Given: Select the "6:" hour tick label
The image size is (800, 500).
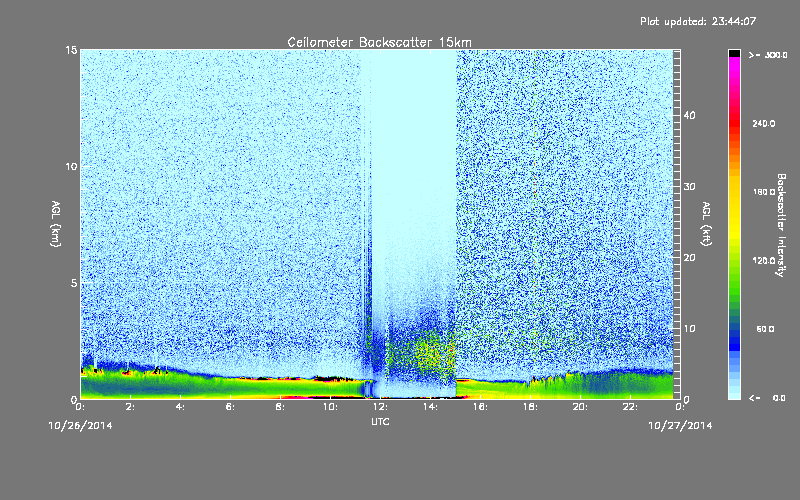Looking at the screenshot, I should 231,407.
